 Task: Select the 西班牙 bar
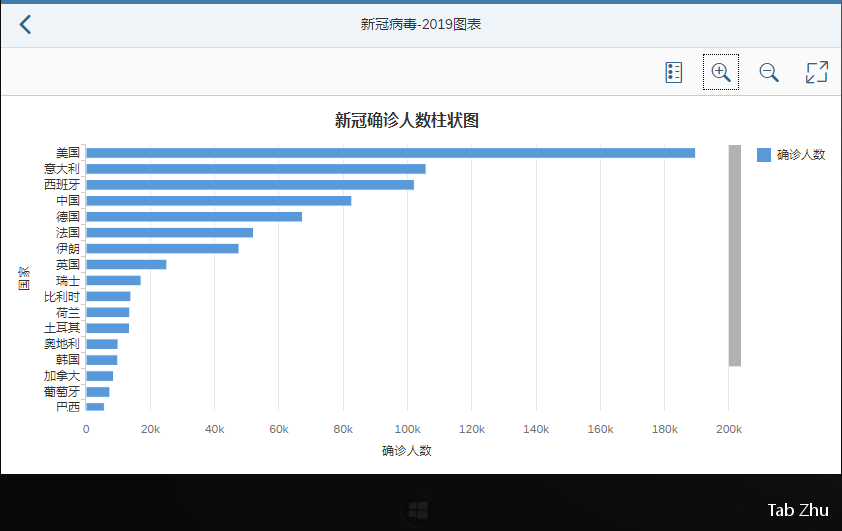[x=250, y=185]
